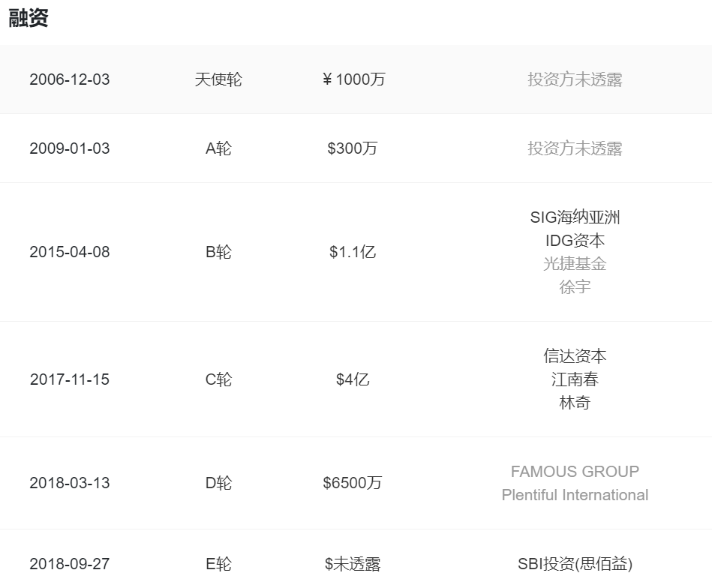Viewport: 712px width, 588px height.
Task: Click the FAMOUS GROUP investor name
Action: point(575,472)
